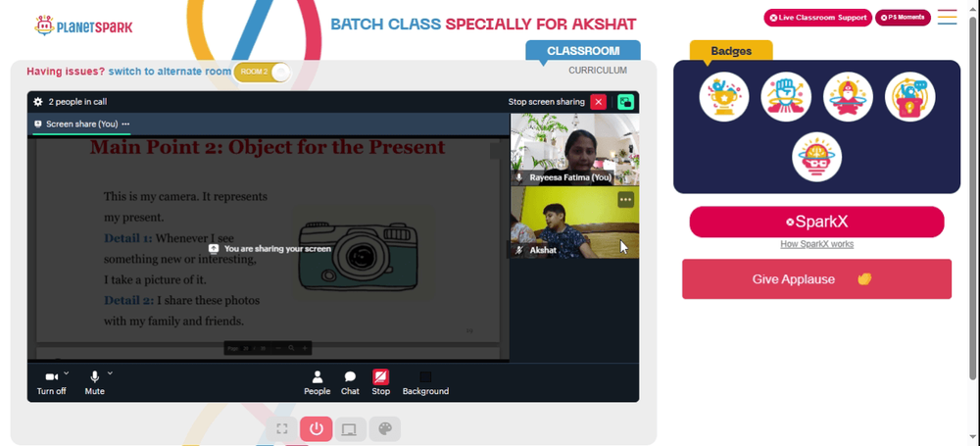Open the three-dot menu on Akshat's video
Image resolution: width=980 pixels, height=446 pixels.
pos(625,200)
